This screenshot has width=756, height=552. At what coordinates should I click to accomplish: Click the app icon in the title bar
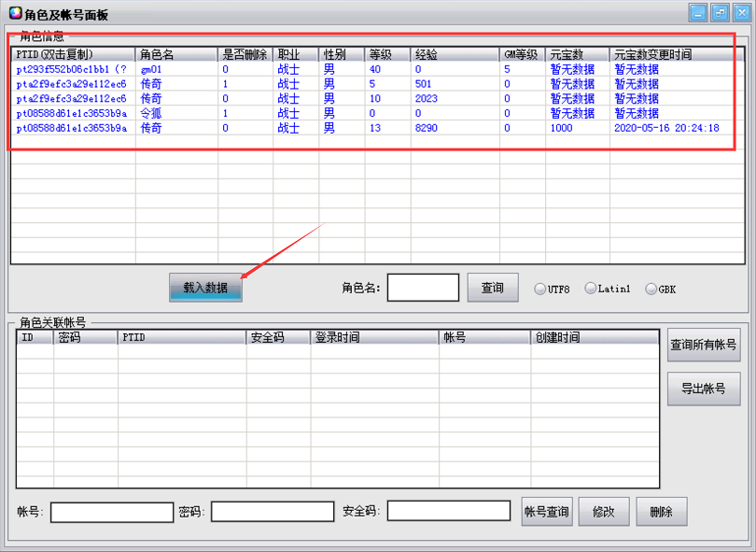pos(16,13)
